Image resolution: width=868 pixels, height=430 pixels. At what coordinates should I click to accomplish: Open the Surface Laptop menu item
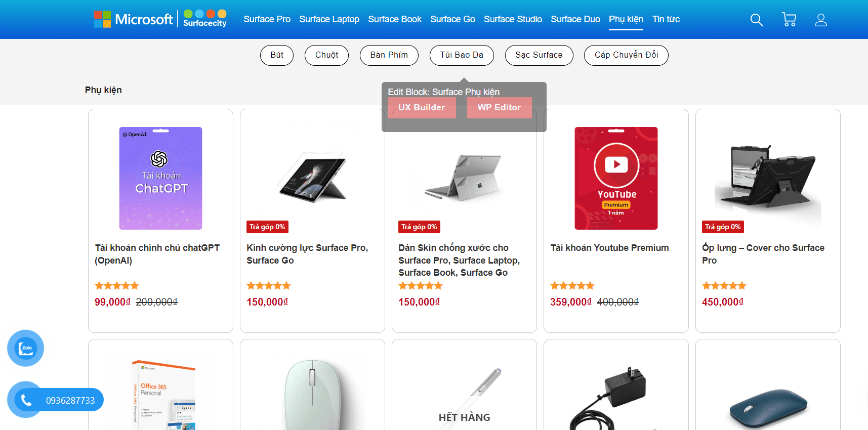tap(329, 19)
